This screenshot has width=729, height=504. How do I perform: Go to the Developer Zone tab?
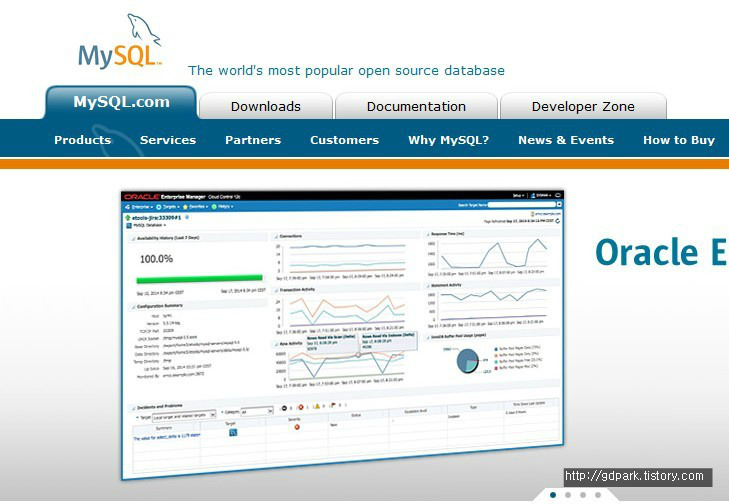point(583,106)
